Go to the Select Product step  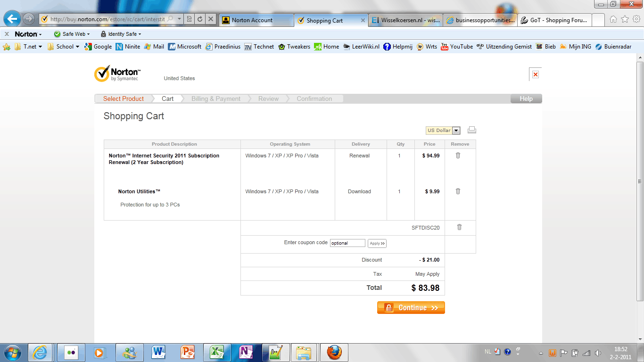pos(124,99)
